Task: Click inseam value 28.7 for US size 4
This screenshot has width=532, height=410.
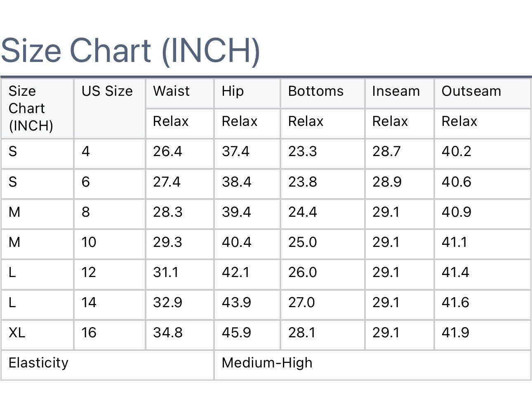Action: click(x=386, y=152)
